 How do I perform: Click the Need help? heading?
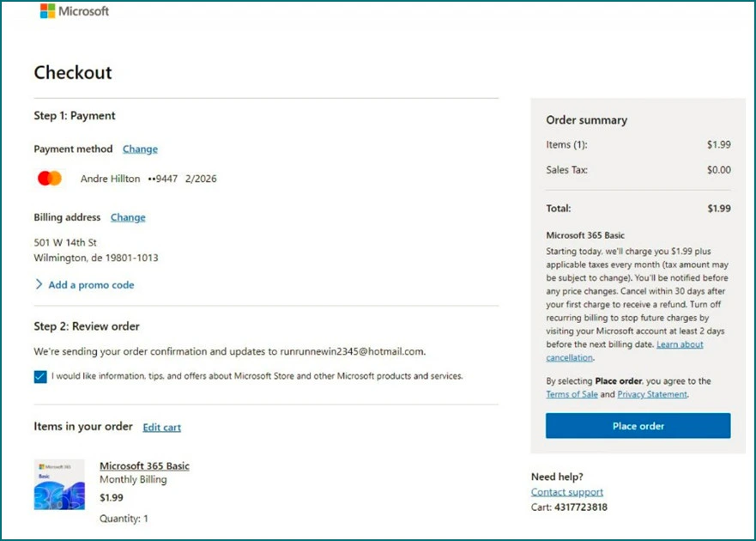pyautogui.click(x=557, y=477)
